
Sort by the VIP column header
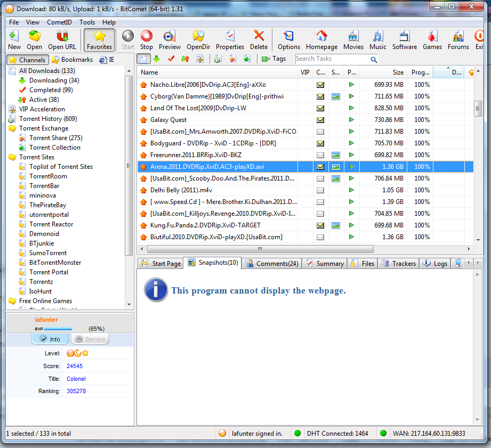(305, 72)
